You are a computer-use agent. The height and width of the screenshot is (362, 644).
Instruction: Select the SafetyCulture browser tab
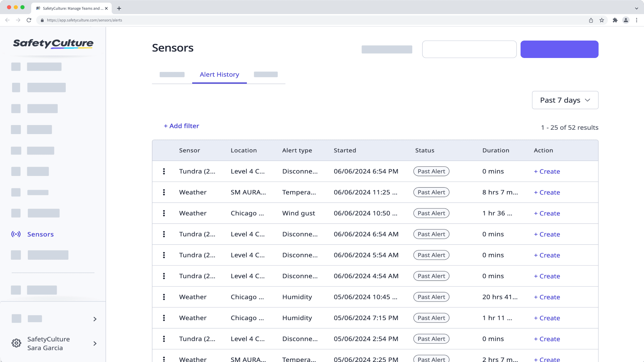71,8
